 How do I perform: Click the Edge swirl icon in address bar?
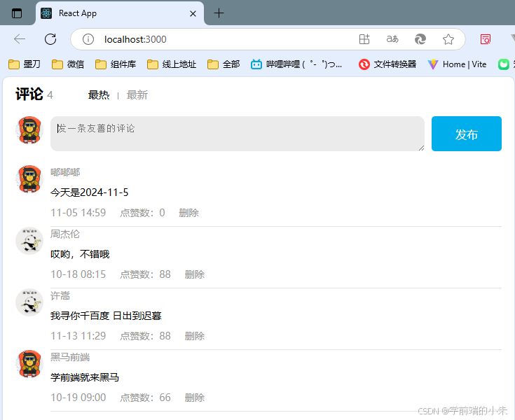[x=420, y=39]
